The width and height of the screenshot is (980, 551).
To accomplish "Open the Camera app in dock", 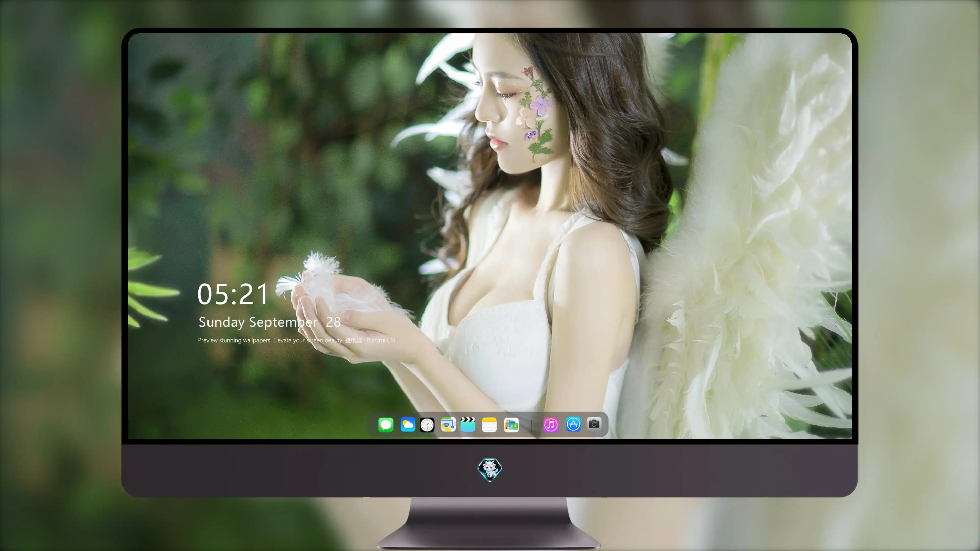I will [594, 424].
